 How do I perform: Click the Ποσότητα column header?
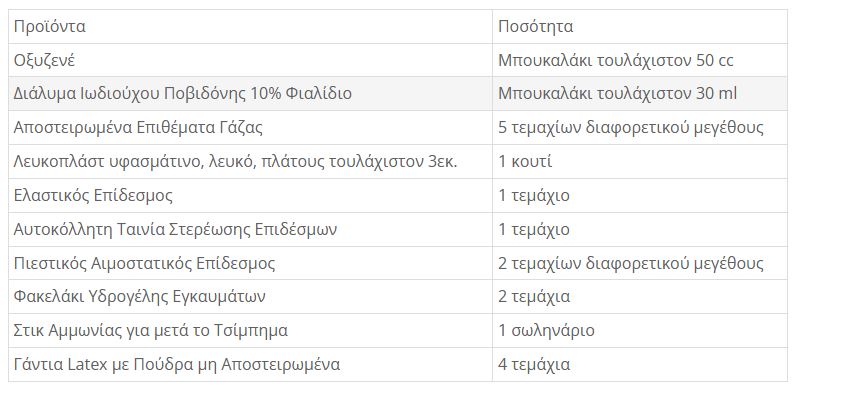point(640,26)
